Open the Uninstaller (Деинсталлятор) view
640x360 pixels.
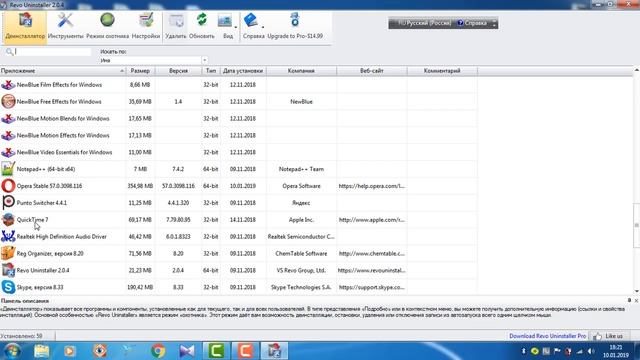(x=25, y=27)
